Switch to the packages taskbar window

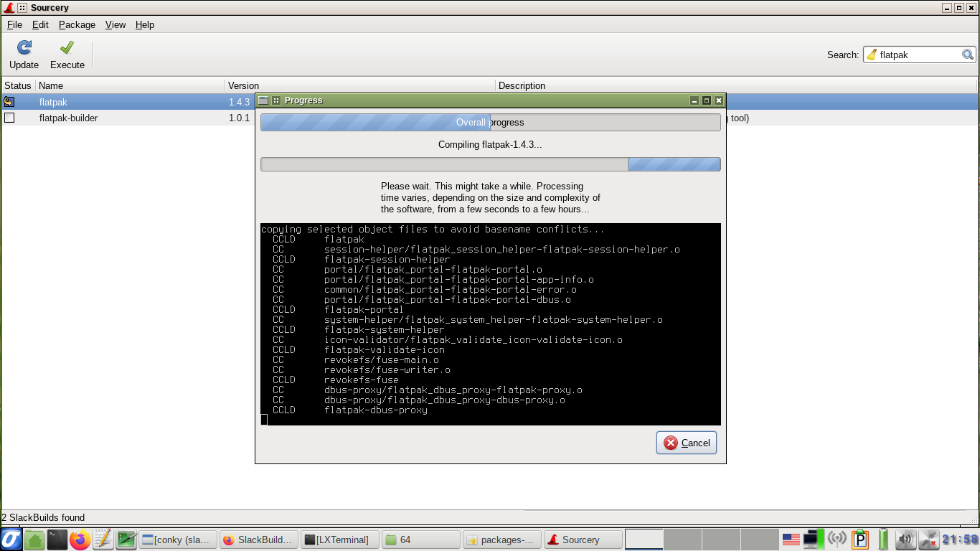[x=502, y=540]
